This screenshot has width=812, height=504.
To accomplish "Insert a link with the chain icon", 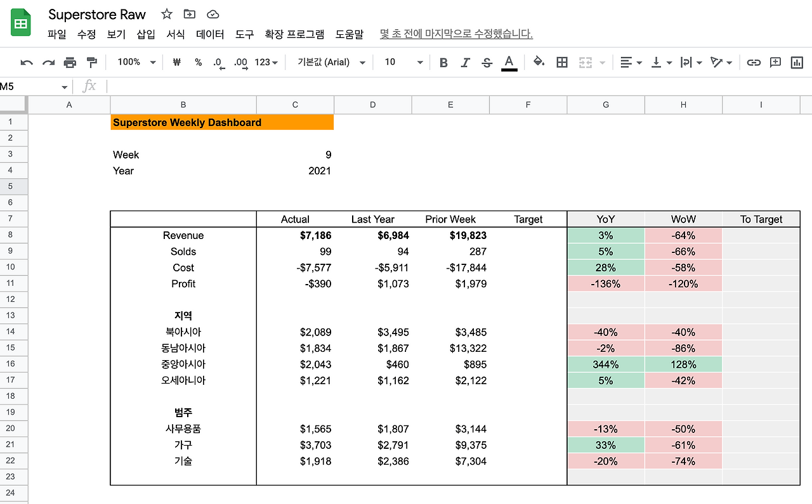I will pos(754,62).
